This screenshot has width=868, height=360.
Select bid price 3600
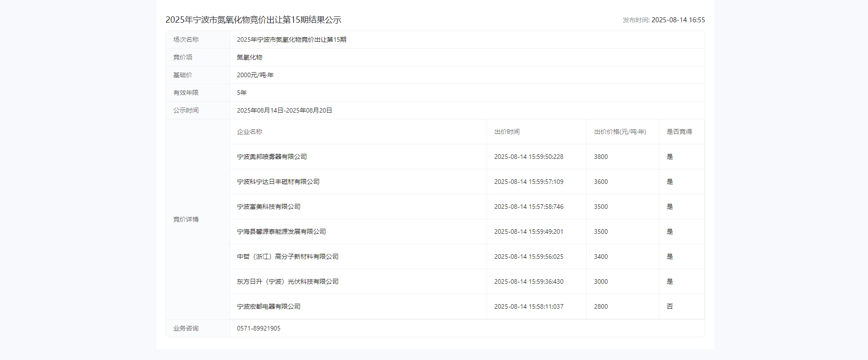(x=601, y=182)
